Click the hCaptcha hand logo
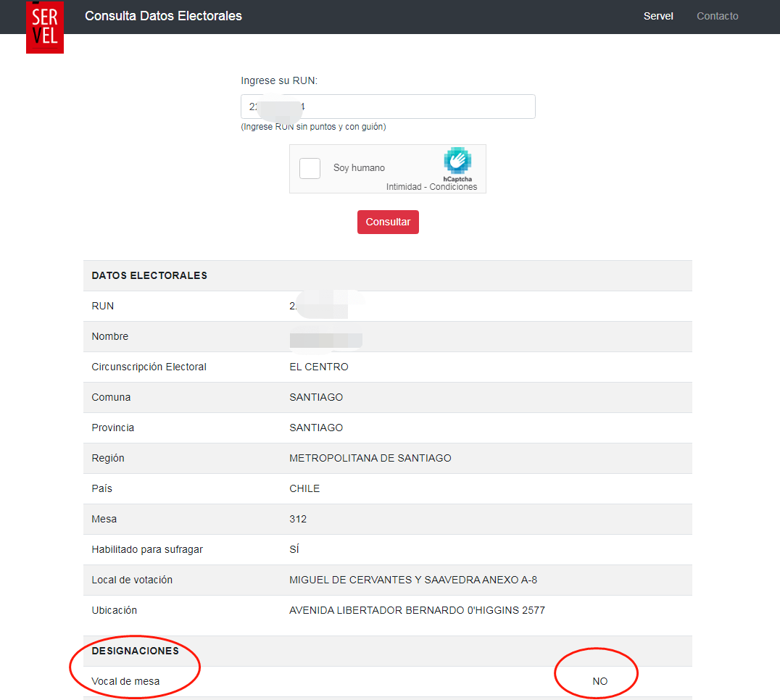 (457, 162)
